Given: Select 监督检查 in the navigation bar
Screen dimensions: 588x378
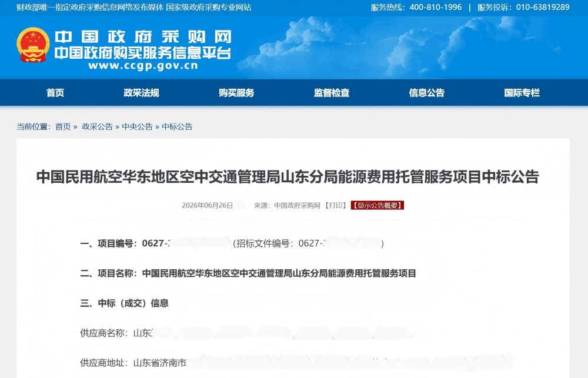Looking at the screenshot, I should 332,93.
